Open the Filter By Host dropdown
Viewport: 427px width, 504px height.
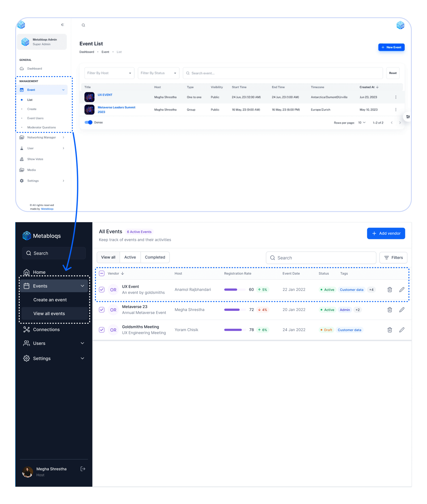click(x=109, y=73)
